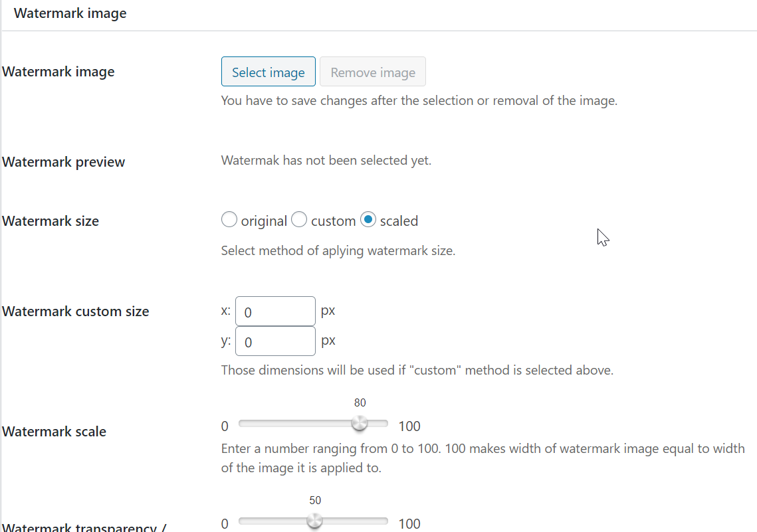
Task: Click the Watermark scale slider handle
Action: 359,423
